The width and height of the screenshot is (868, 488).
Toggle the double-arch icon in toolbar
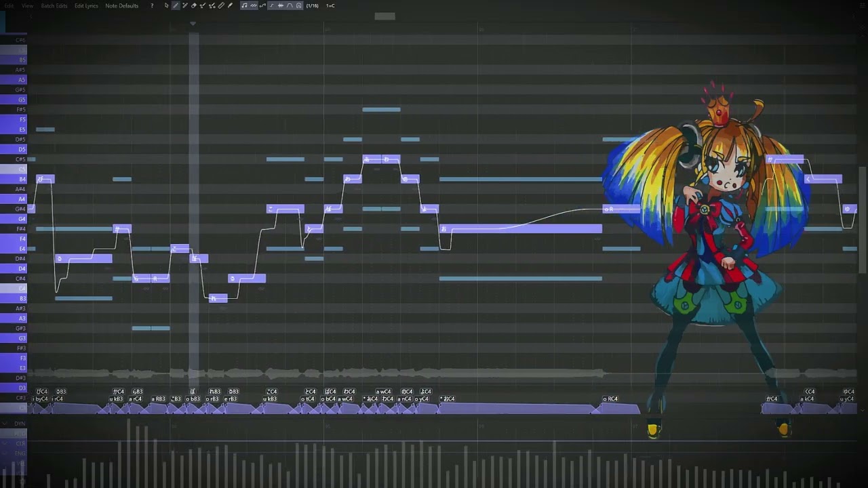(x=298, y=5)
